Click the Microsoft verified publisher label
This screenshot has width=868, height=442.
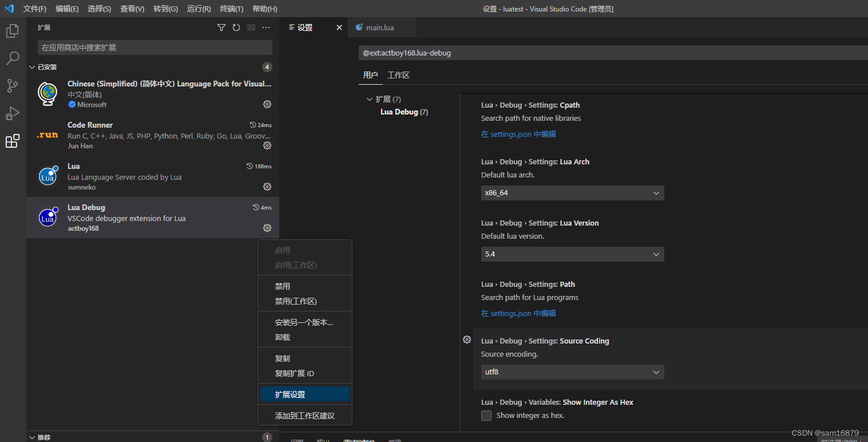(87, 105)
